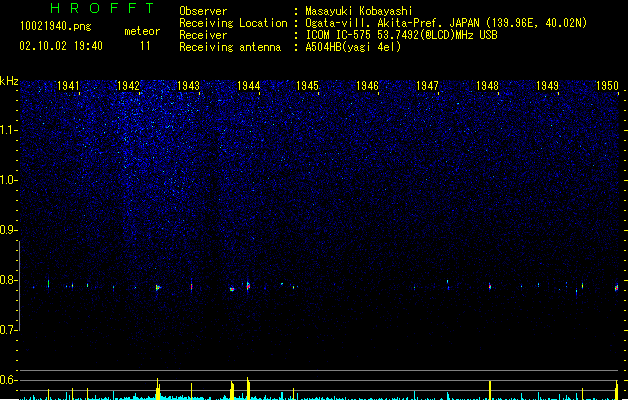Click the Observer field label
629x400 pixels.
[x=203, y=11]
